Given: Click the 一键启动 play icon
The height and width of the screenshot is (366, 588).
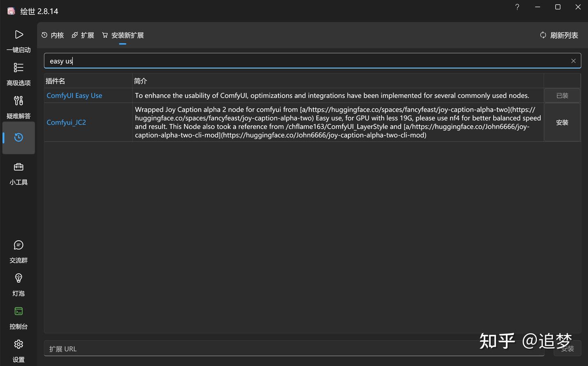Looking at the screenshot, I should pyautogui.click(x=19, y=35).
